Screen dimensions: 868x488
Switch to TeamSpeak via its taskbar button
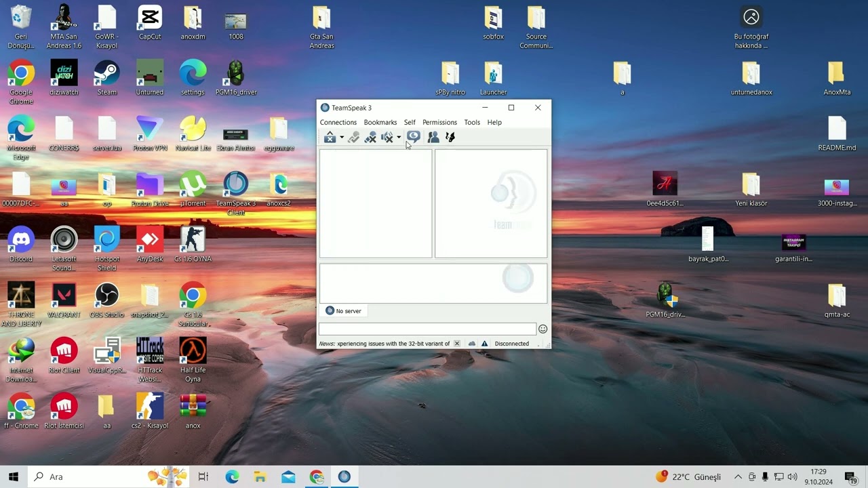(x=344, y=476)
